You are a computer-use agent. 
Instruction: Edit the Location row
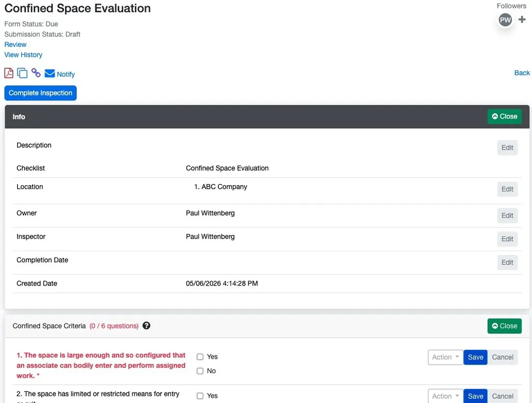pos(507,189)
